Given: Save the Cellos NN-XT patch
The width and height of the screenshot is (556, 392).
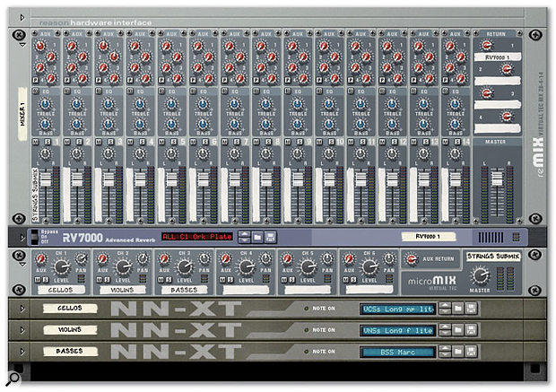Looking at the screenshot, I should [x=471, y=309].
